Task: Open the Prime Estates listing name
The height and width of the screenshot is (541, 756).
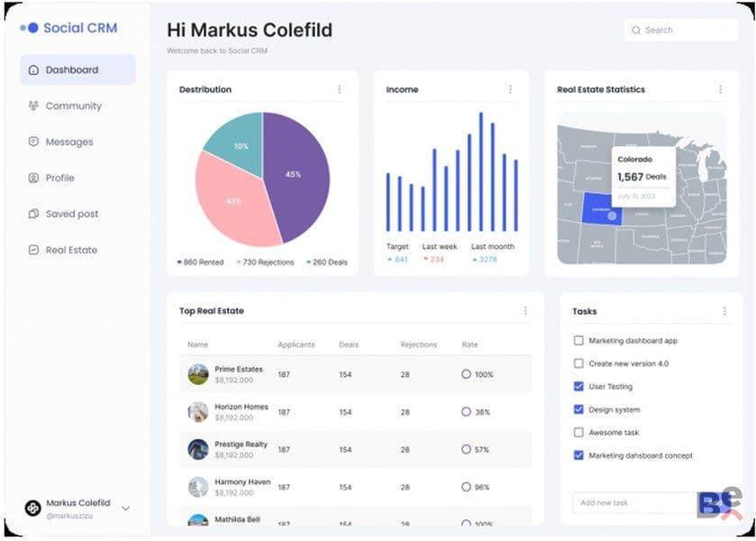Action: pyautogui.click(x=239, y=369)
